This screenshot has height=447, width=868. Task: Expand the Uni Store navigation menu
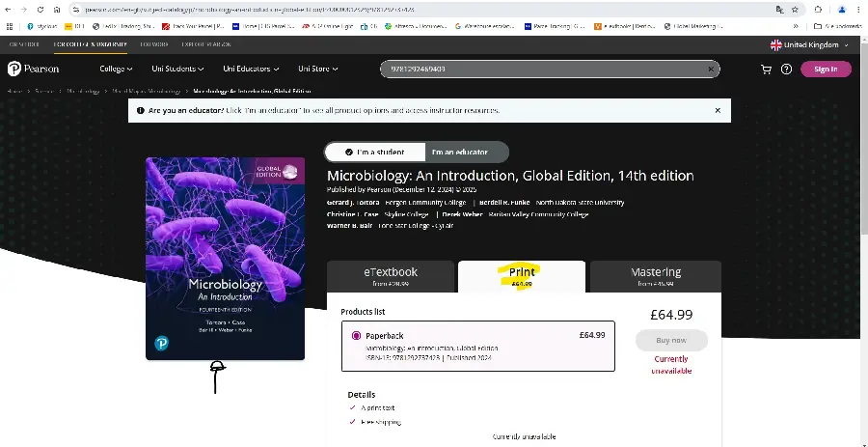[x=317, y=69]
